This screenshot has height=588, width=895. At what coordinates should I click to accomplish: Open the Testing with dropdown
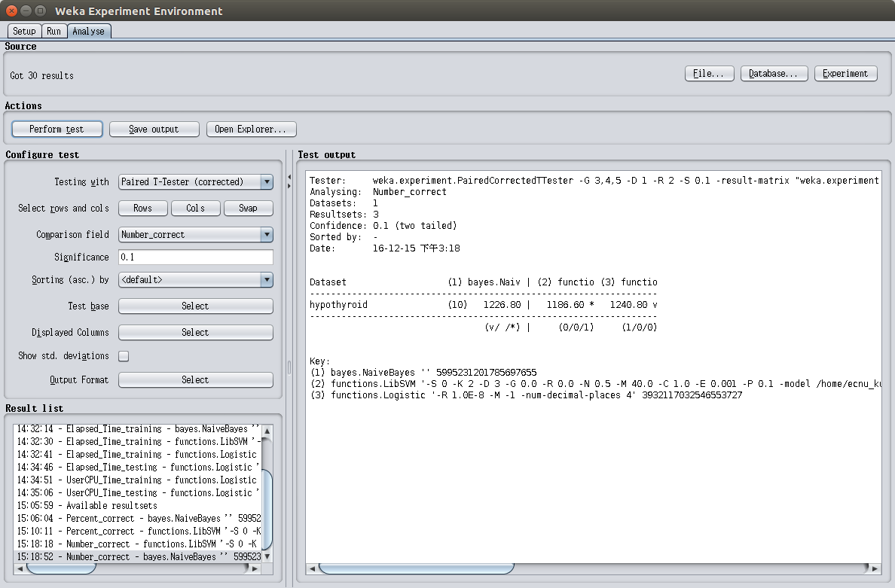coord(195,182)
